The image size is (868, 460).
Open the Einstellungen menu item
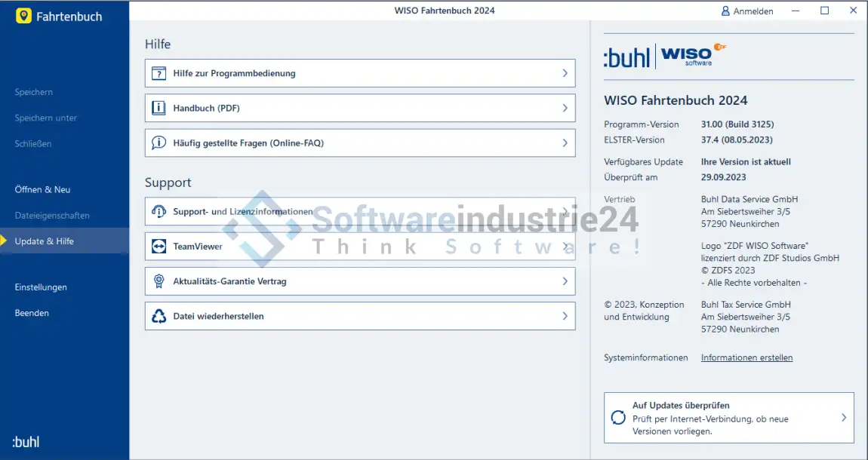(x=41, y=287)
